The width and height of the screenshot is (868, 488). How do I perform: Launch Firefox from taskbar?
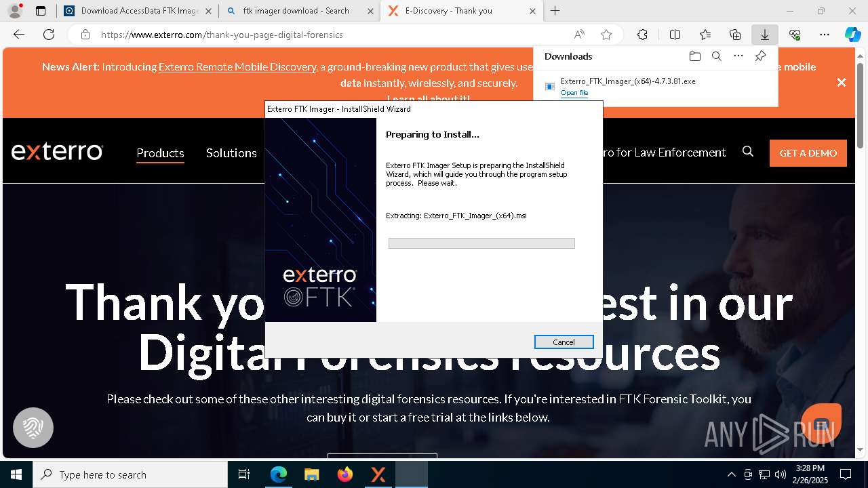tap(345, 474)
